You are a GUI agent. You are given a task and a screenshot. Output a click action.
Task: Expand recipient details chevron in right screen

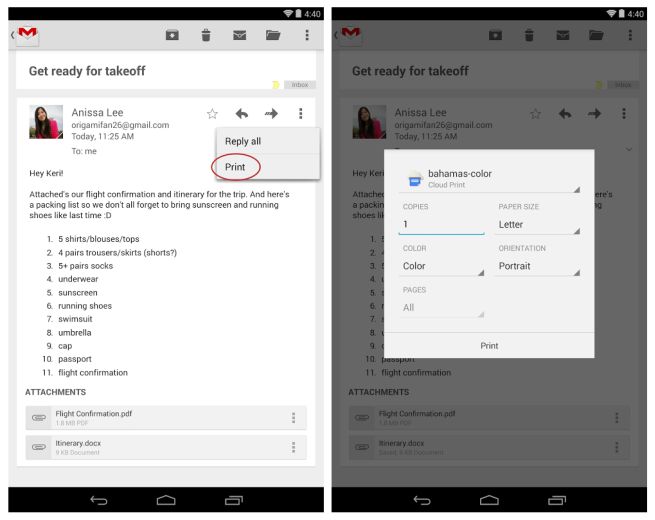click(629, 149)
